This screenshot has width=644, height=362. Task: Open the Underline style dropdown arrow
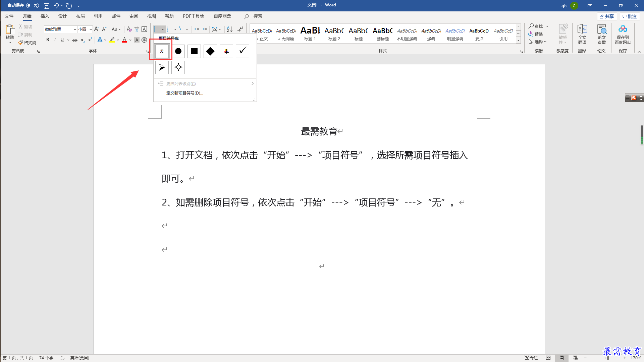[x=68, y=40]
